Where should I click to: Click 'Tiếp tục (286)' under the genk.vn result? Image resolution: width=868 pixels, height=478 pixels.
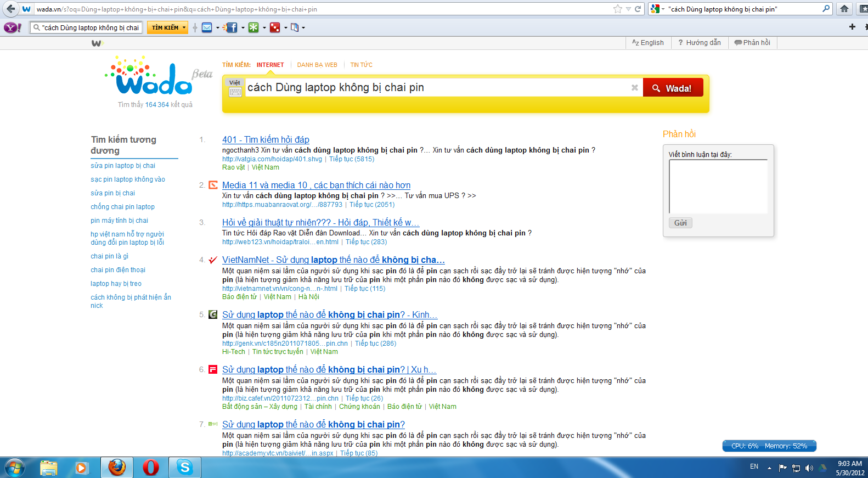pos(375,344)
